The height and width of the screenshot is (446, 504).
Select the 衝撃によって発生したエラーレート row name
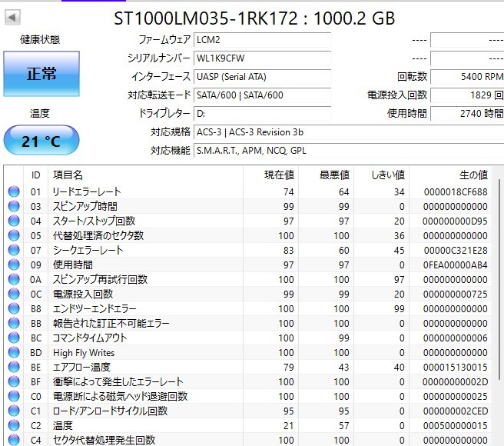tap(118, 381)
